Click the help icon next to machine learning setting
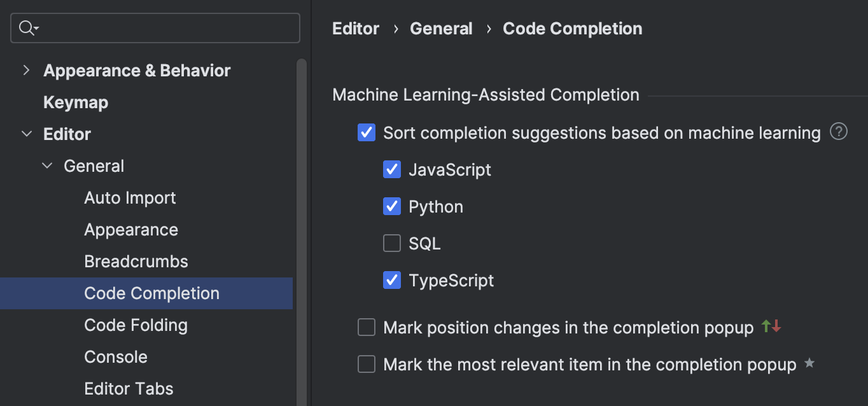Image resolution: width=868 pixels, height=406 pixels. coord(839,132)
